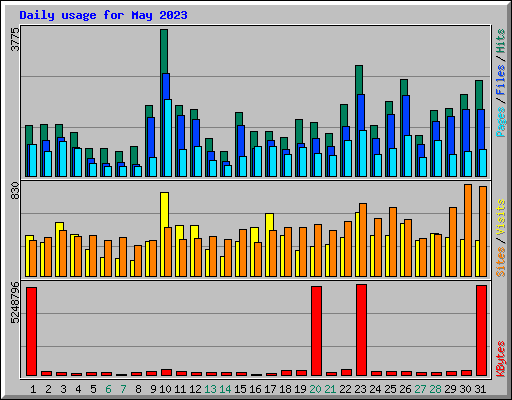Click the 830 visits axis value
Screen dimensions: 512x400
pyautogui.click(x=16, y=191)
